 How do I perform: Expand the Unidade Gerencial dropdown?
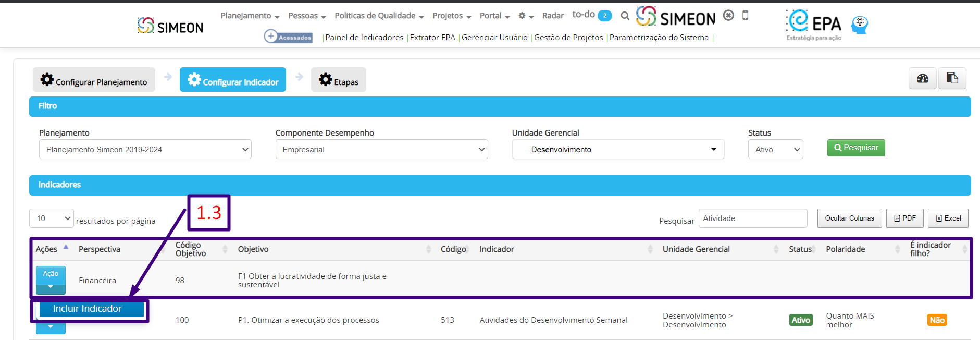coord(618,149)
